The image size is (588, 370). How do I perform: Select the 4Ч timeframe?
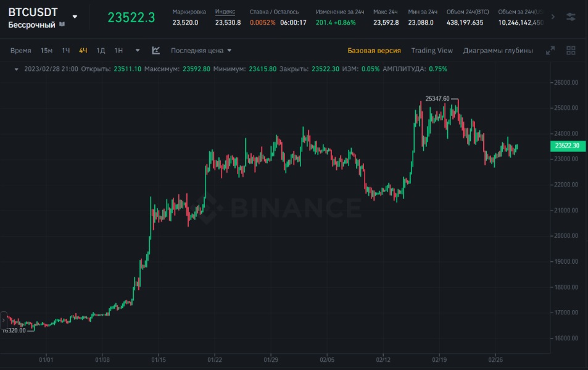pyautogui.click(x=83, y=51)
